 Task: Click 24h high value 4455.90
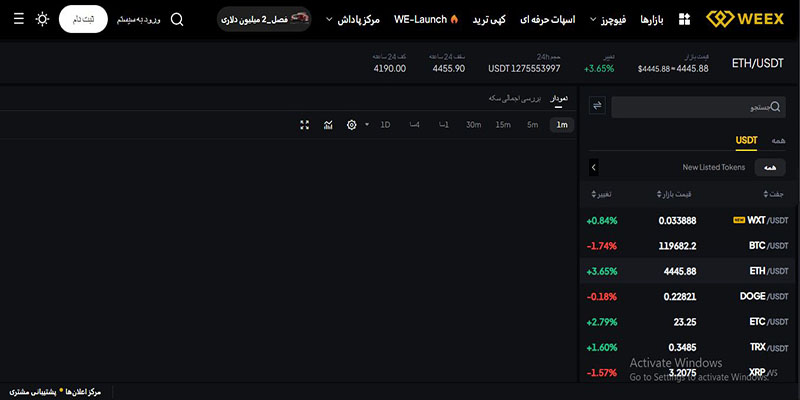coord(449,68)
